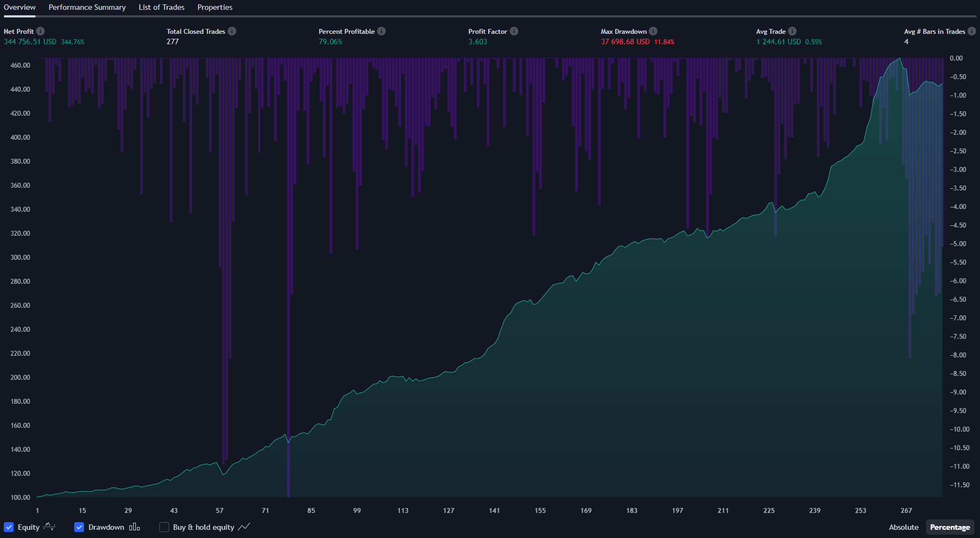Viewport: 980px width, 538px height.
Task: Click the Avg # Bars in Trades info icon
Action: (x=972, y=31)
